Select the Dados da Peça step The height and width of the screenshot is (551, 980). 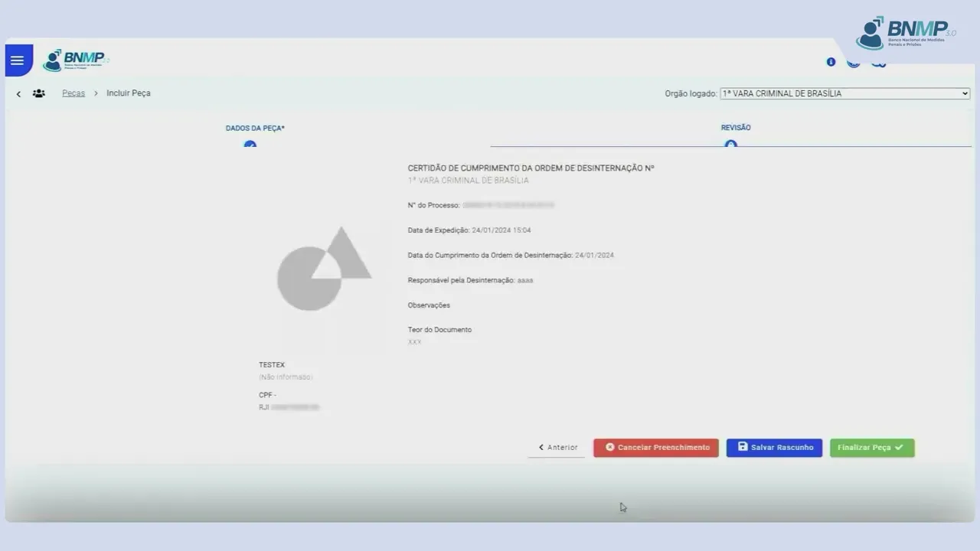255,129
